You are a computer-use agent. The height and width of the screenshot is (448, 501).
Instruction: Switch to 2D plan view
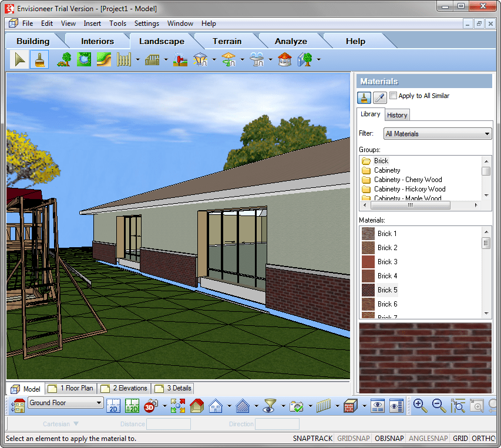[x=113, y=406]
